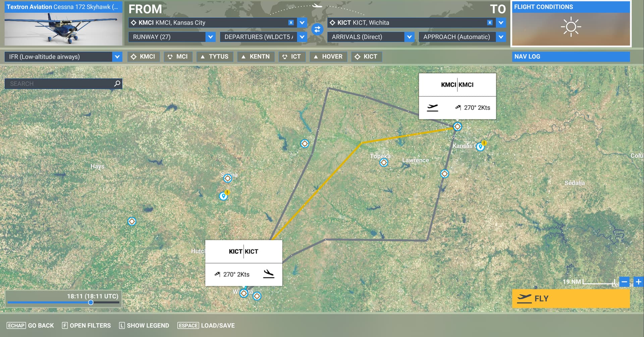Viewport: 644px width, 337px height.
Task: Click the "19 NM" map scale label
Action: (x=572, y=282)
